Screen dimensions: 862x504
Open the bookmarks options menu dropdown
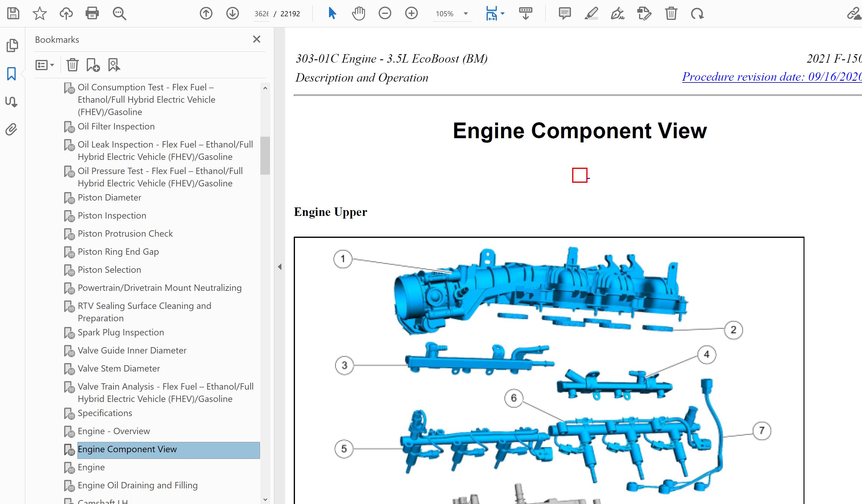coord(45,65)
